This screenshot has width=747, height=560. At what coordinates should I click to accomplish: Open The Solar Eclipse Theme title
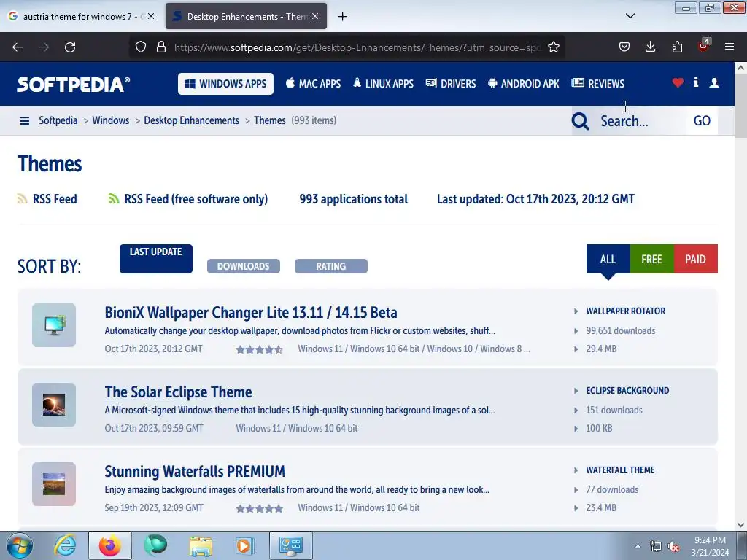point(178,392)
